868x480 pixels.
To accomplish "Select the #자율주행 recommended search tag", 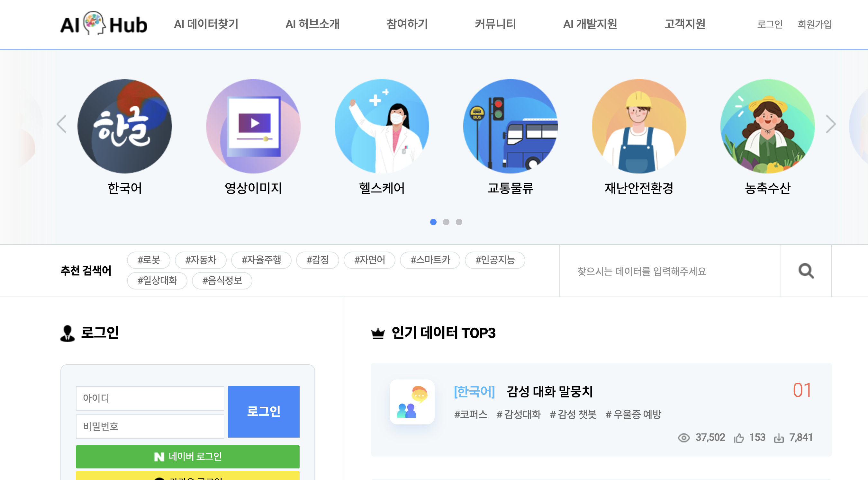I will [261, 260].
